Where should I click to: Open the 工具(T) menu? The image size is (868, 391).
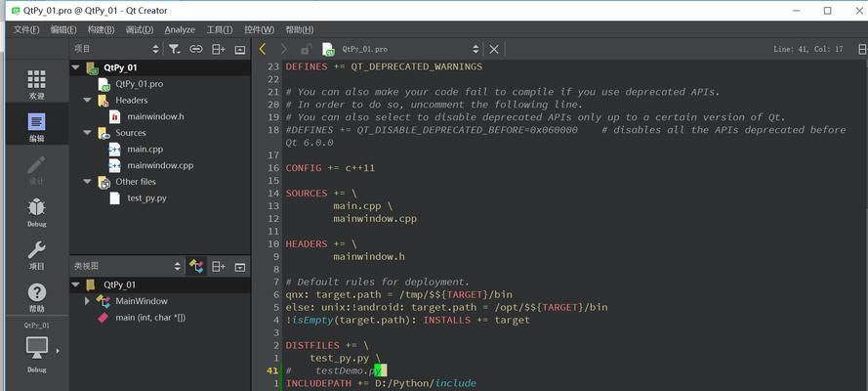[220, 30]
